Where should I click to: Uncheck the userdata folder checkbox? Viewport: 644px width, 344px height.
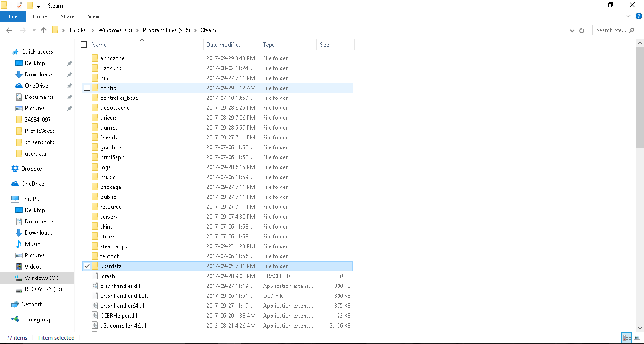click(87, 266)
